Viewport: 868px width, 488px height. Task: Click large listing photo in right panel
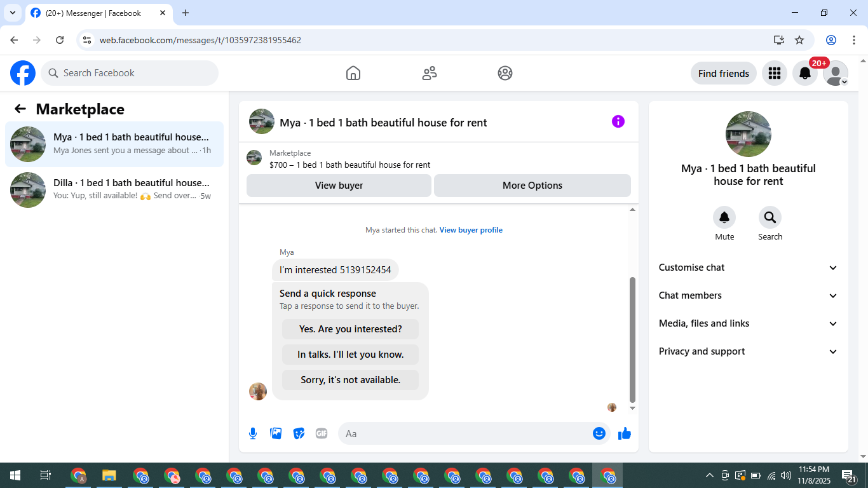tap(749, 134)
